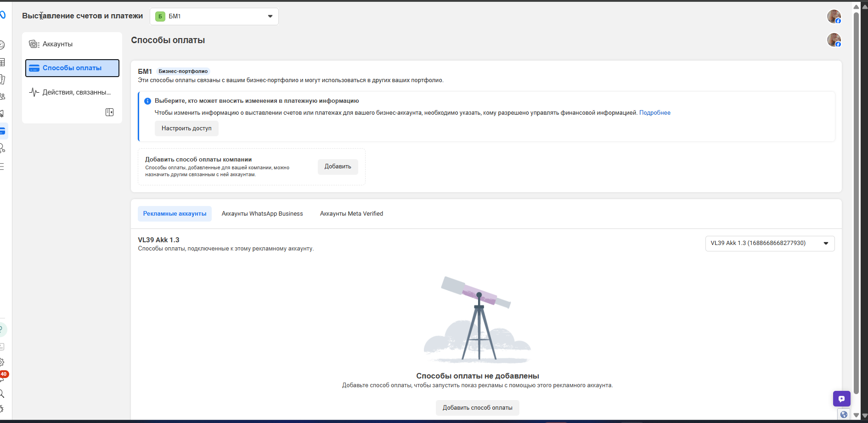Click the scrollbar up arrow
The height and width of the screenshot is (423, 868).
[856, 7]
